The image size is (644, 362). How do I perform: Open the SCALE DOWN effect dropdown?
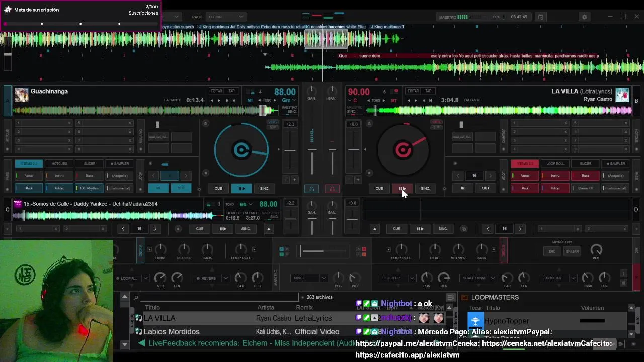click(492, 278)
